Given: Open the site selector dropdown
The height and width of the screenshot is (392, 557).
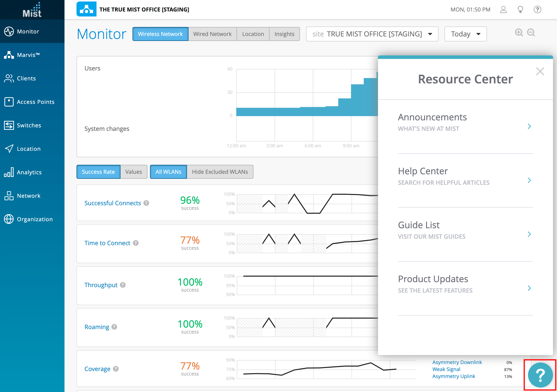Looking at the screenshot, I should 372,34.
